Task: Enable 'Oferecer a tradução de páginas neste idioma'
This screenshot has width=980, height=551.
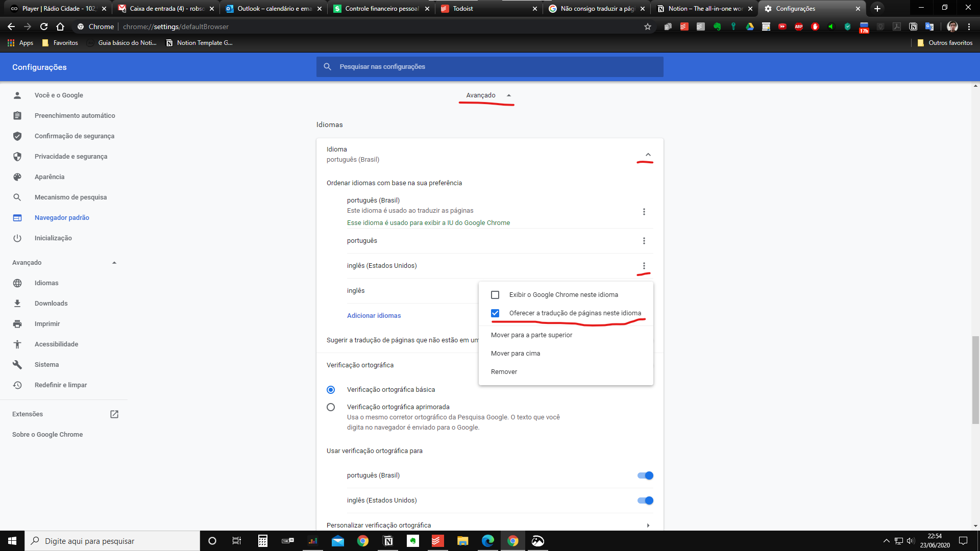Action: (x=495, y=313)
